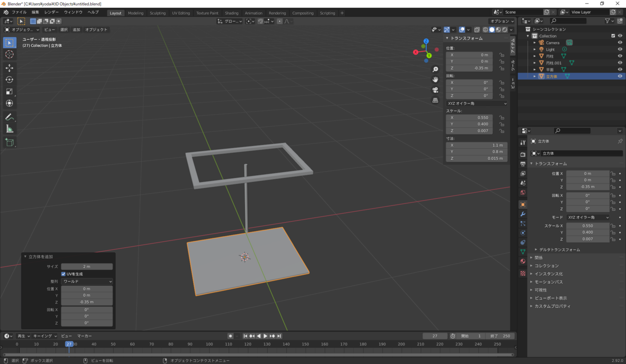Click the zoom view magnifier icon
626x364 pixels.
point(435,69)
